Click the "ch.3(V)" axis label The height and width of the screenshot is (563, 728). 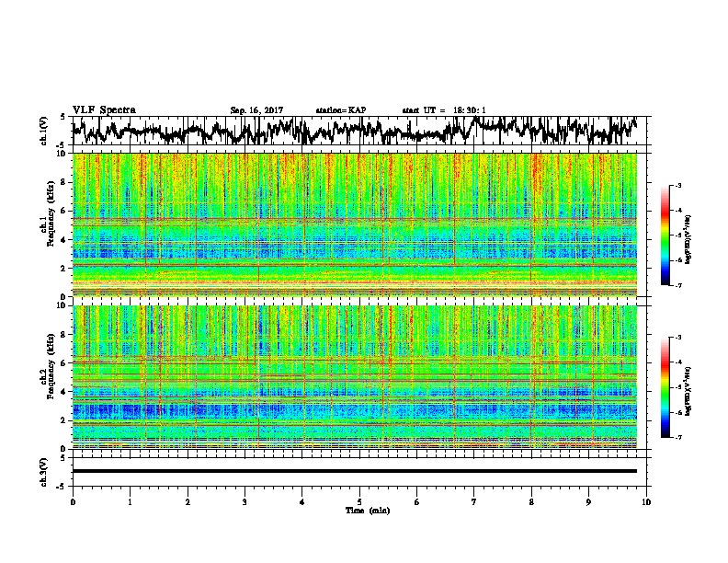pos(43,473)
